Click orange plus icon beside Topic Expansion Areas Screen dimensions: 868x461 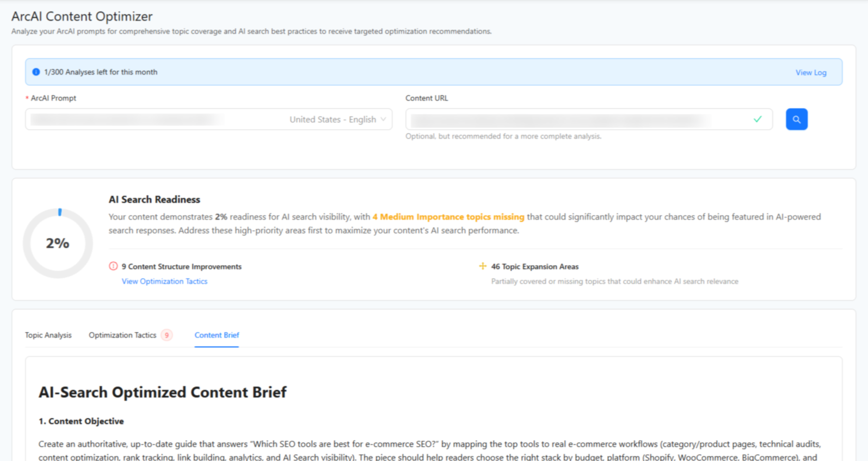point(482,266)
